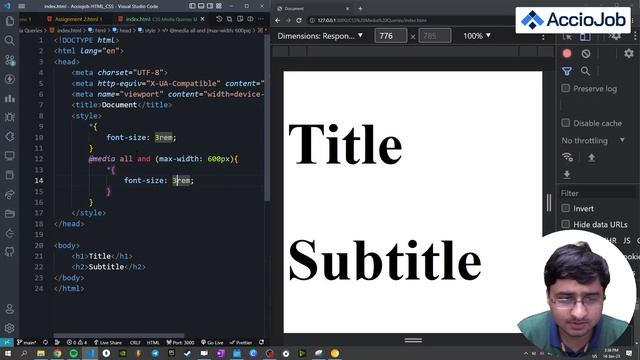Open device toolbar more options dots
The image size is (640, 360).
(x=543, y=37)
